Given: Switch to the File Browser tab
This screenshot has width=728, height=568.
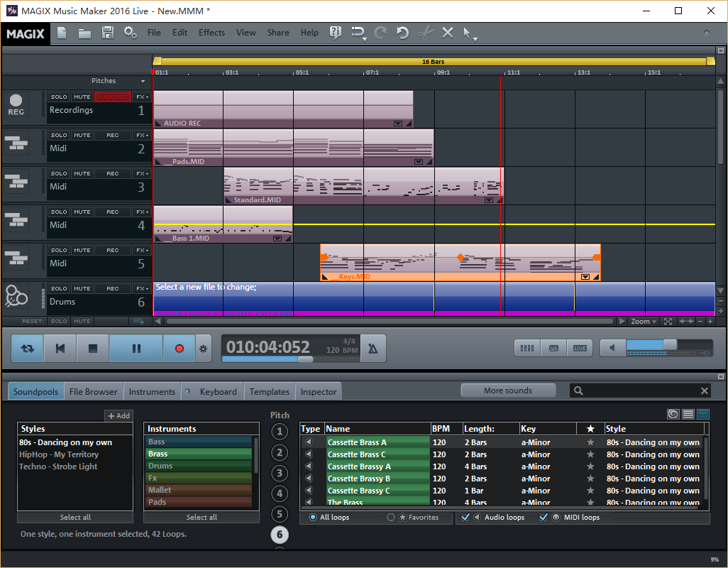Looking at the screenshot, I should pos(93,391).
